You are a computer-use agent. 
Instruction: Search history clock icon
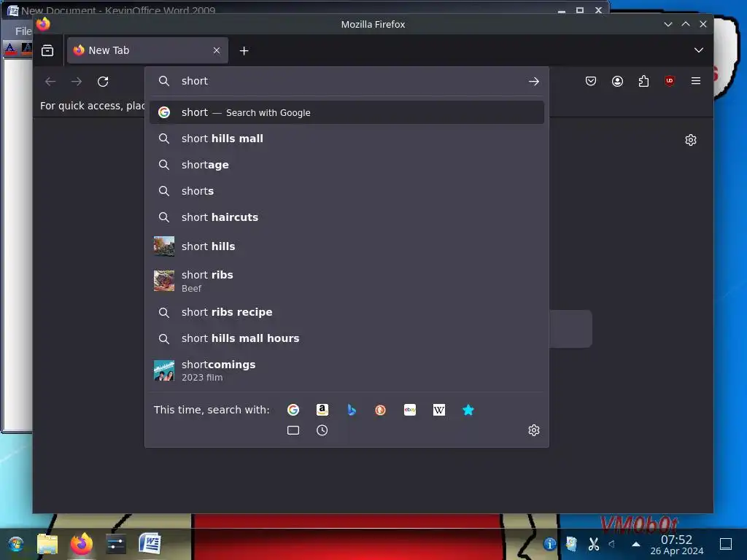pyautogui.click(x=322, y=430)
